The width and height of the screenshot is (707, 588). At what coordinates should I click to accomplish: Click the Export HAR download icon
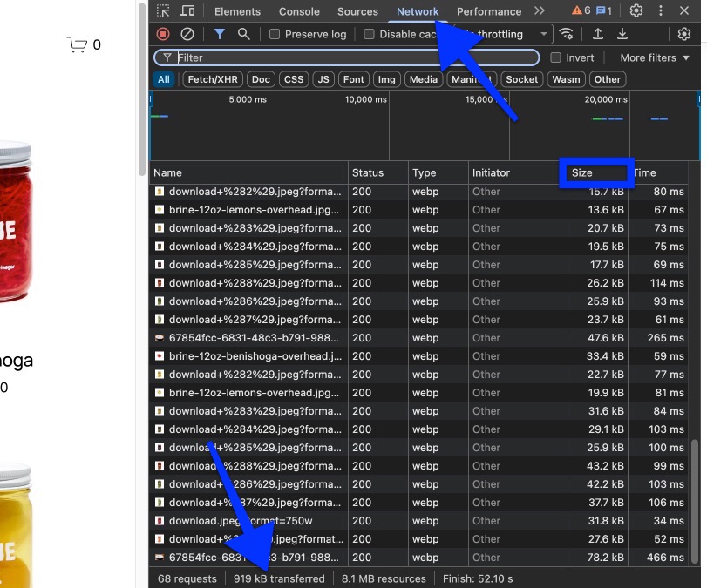(x=622, y=34)
